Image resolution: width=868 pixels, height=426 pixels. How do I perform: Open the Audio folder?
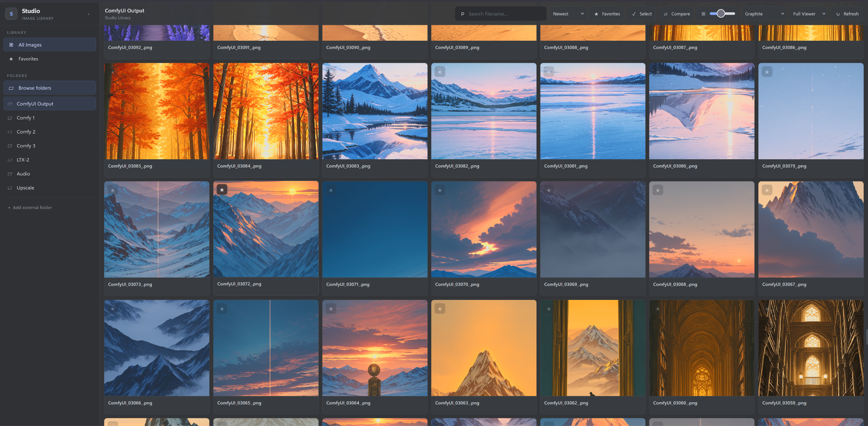(x=50, y=174)
